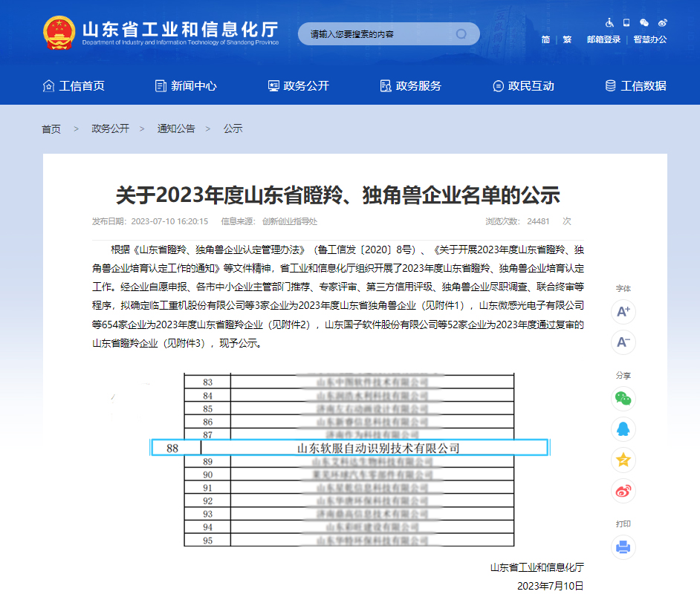Click 通知公告 in the breadcrumb
Viewport: 700px width, 600px height.
[x=176, y=129]
